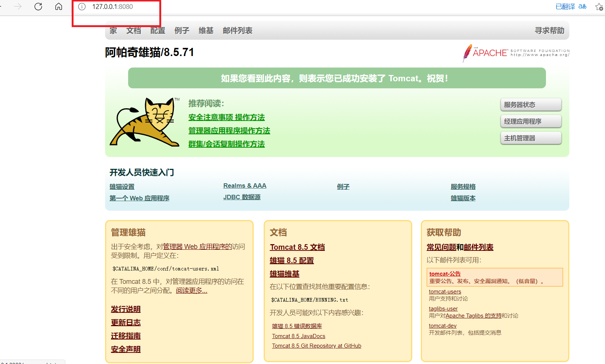
Task: Open the 服务规格 link
Action: tap(463, 187)
